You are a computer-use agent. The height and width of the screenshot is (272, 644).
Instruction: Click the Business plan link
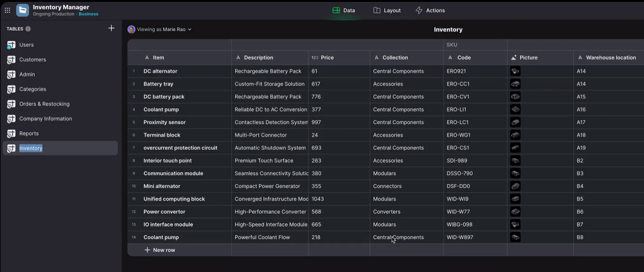[88, 14]
